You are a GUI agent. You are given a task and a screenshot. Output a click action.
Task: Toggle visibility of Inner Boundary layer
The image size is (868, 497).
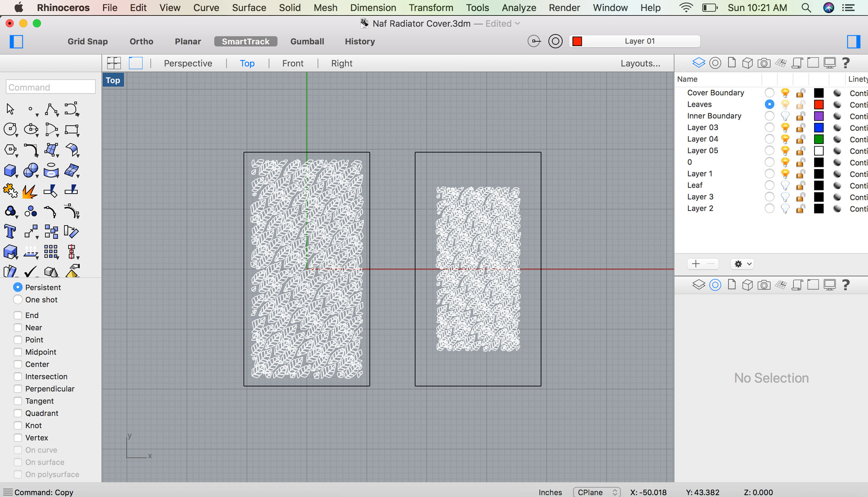pyautogui.click(x=785, y=116)
